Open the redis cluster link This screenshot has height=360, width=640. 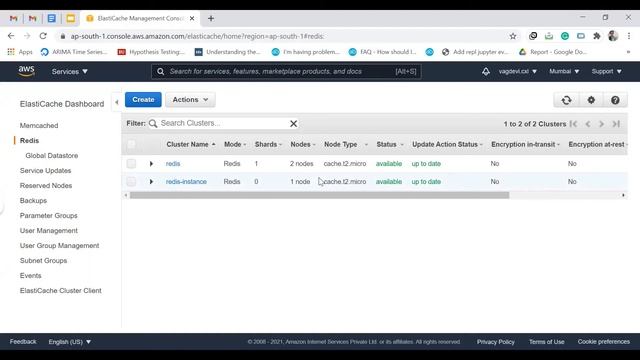coord(173,164)
